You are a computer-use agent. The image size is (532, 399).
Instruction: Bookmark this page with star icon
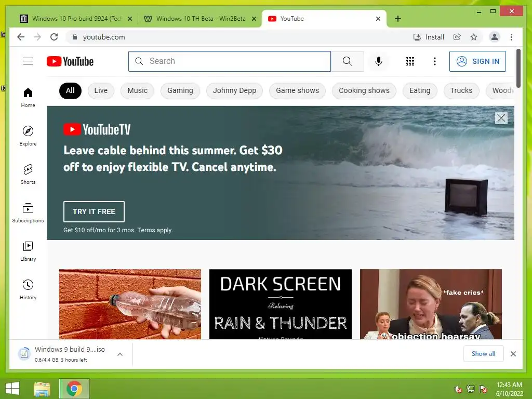(474, 37)
